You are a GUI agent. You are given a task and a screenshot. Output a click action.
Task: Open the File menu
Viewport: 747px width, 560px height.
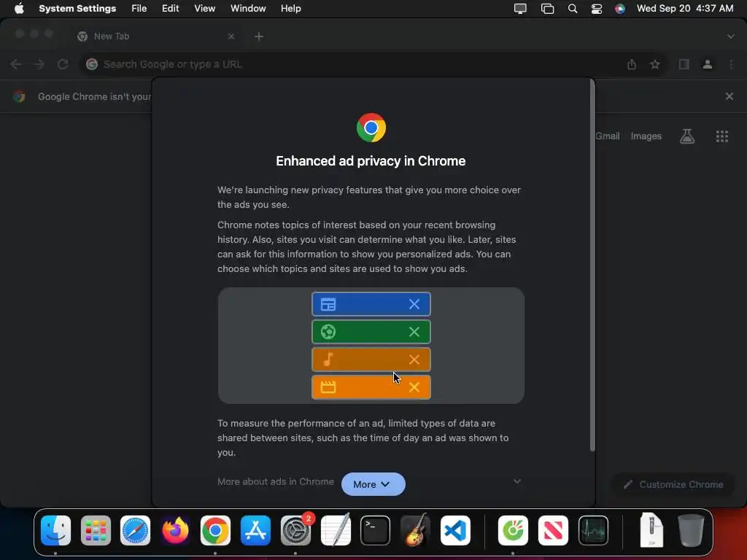coord(139,9)
